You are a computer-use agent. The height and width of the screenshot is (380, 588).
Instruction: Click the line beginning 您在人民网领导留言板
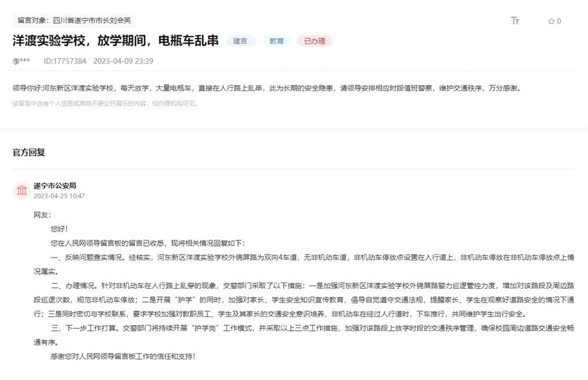click(148, 243)
